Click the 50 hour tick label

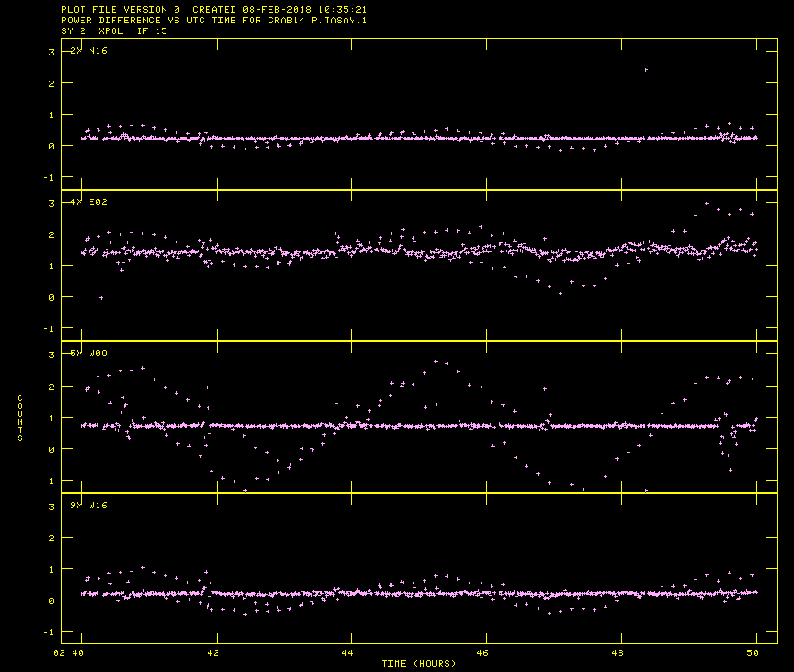(x=756, y=653)
